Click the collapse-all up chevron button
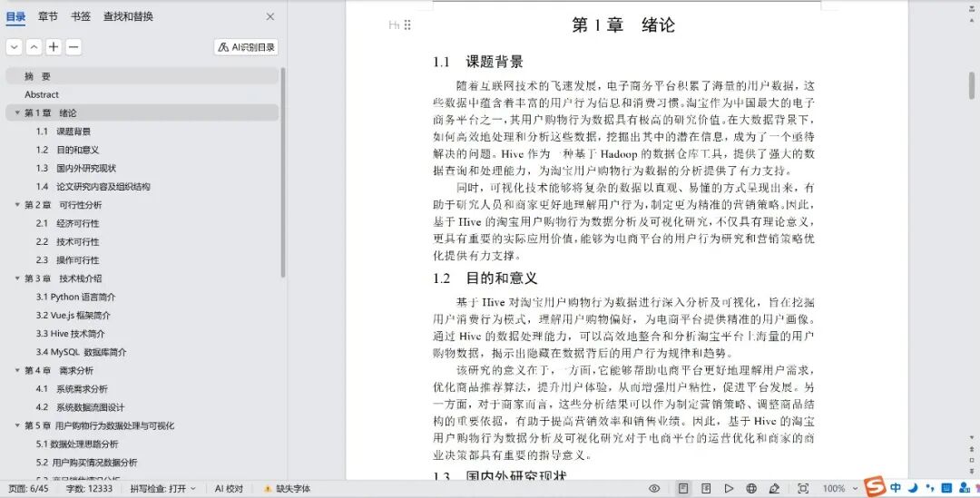The width and height of the screenshot is (980, 498). point(34,47)
